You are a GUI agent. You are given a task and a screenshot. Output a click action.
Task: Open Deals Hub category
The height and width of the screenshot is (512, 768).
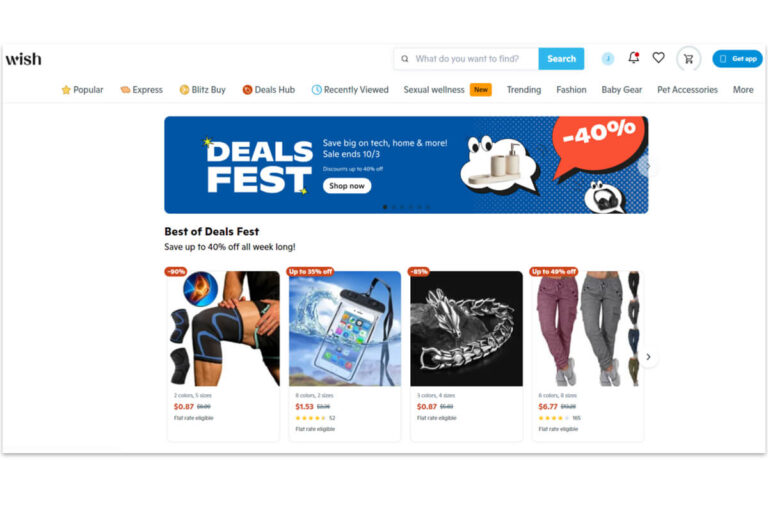pyautogui.click(x=268, y=90)
